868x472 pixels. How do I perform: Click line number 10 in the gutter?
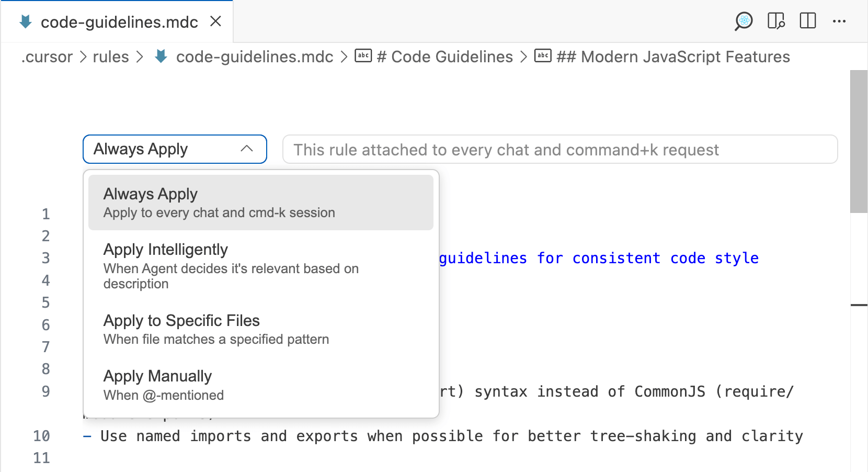coord(41,436)
